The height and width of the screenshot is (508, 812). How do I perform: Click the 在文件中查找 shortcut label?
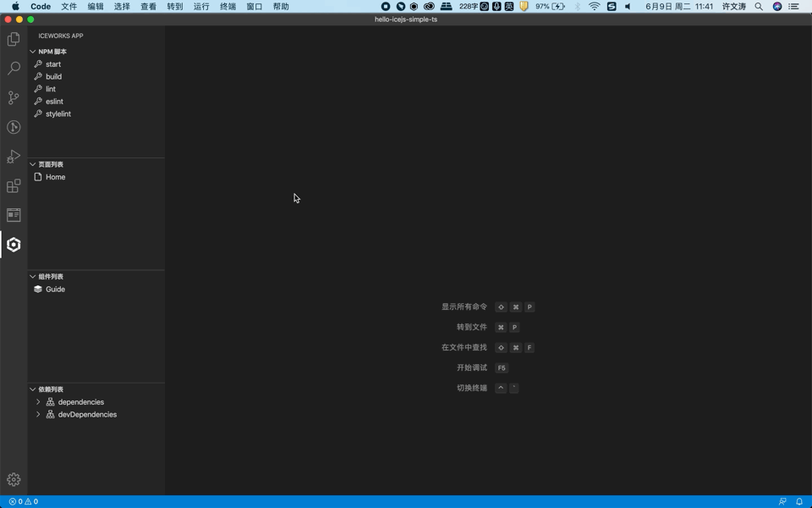tap(464, 347)
